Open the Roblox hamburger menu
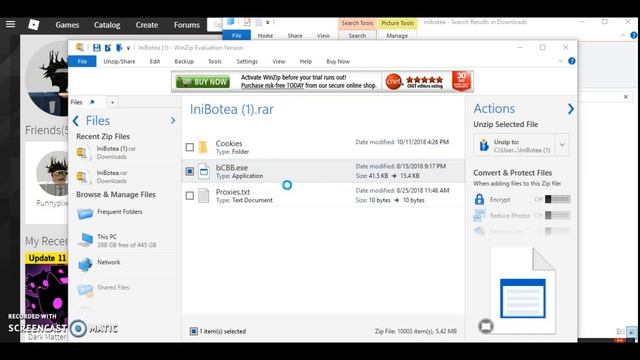 pos(11,24)
